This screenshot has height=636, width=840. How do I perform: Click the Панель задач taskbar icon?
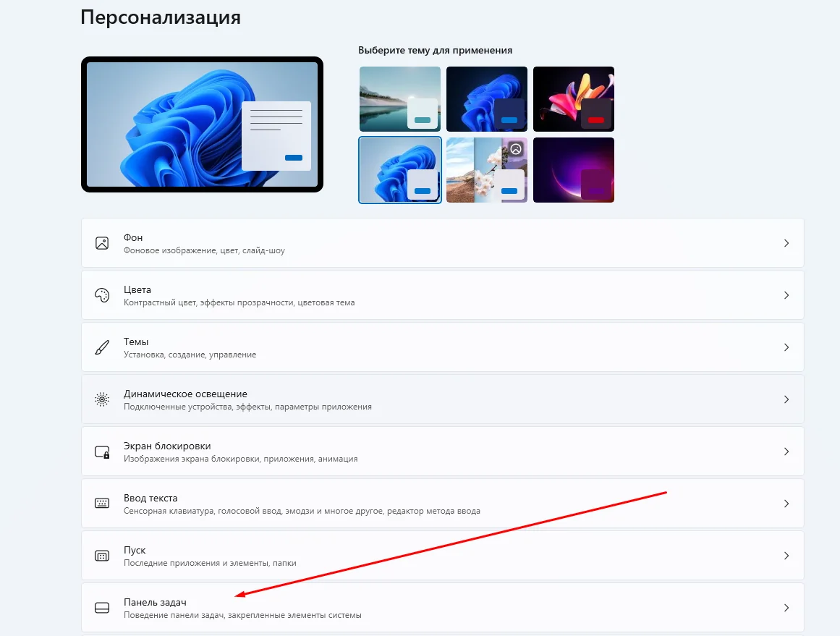(x=102, y=608)
